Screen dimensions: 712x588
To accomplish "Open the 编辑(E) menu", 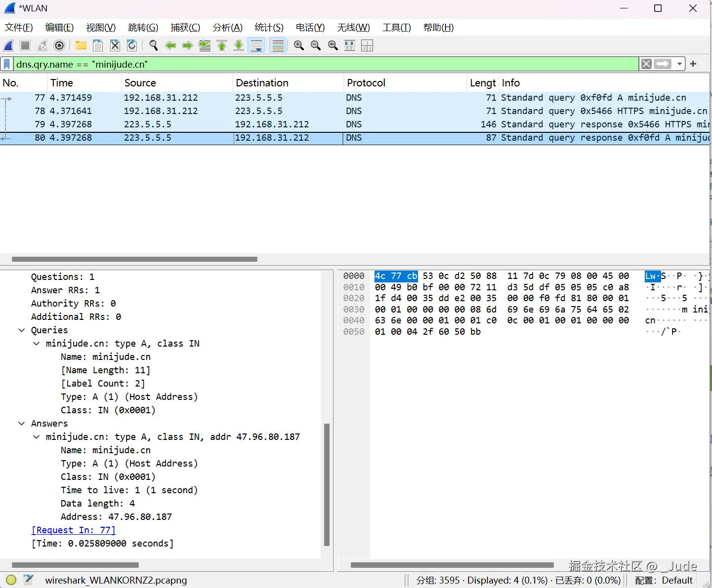I will click(x=59, y=28).
